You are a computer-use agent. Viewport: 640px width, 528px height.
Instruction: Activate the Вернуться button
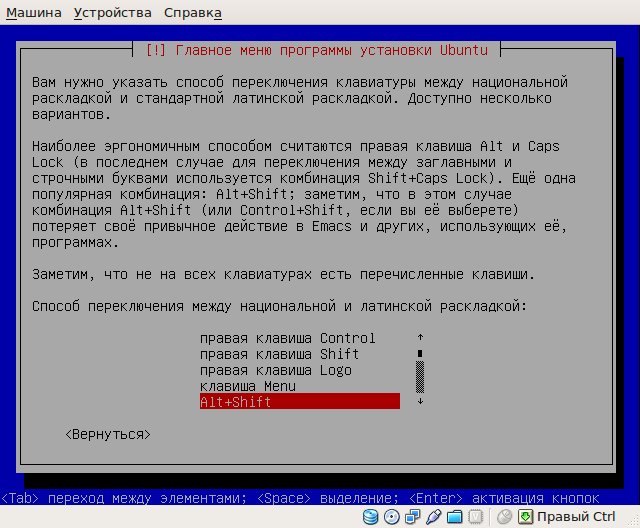tap(108, 435)
